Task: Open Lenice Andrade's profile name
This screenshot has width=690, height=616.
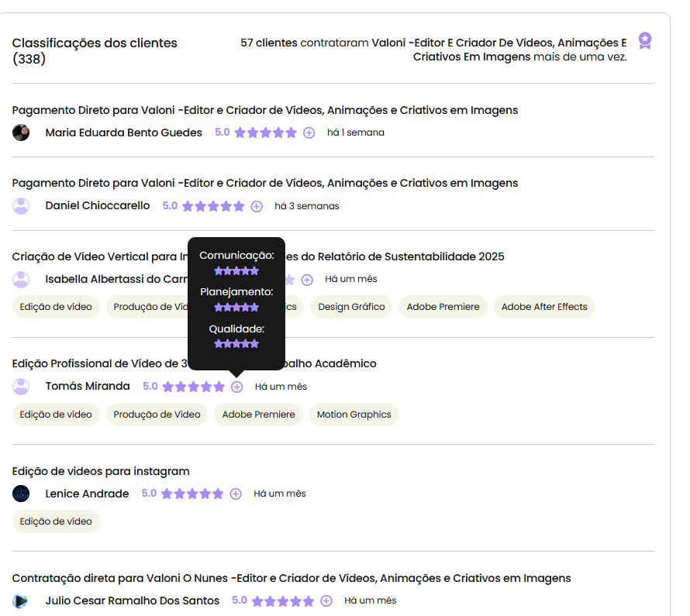Action: pyautogui.click(x=87, y=494)
